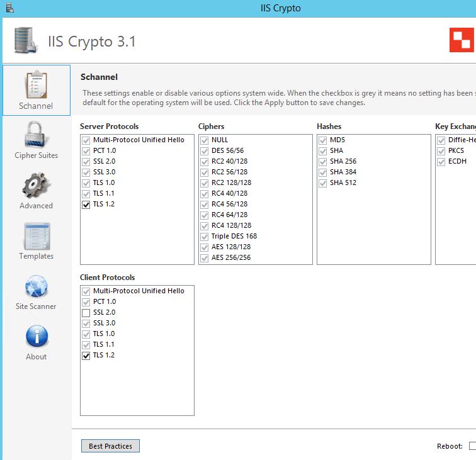Toggle the SHA 512 hash checkbox
The height and width of the screenshot is (460, 476).
coord(323,183)
